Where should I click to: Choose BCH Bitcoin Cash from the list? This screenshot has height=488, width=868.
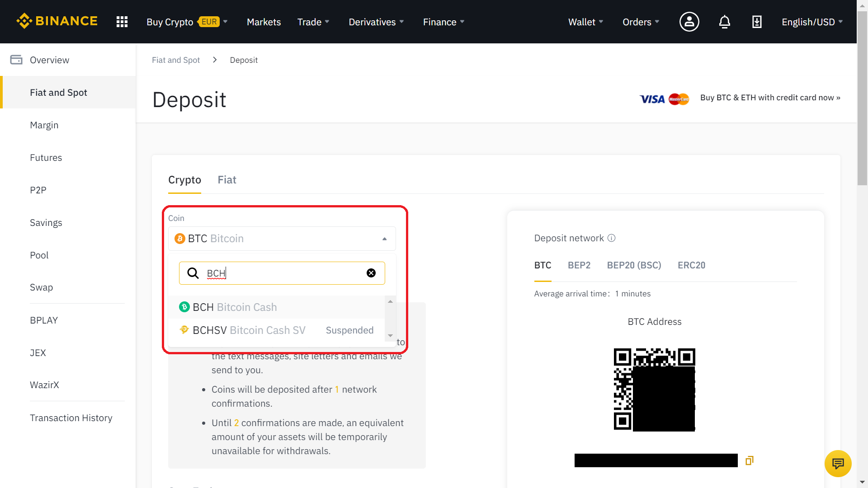(x=276, y=307)
